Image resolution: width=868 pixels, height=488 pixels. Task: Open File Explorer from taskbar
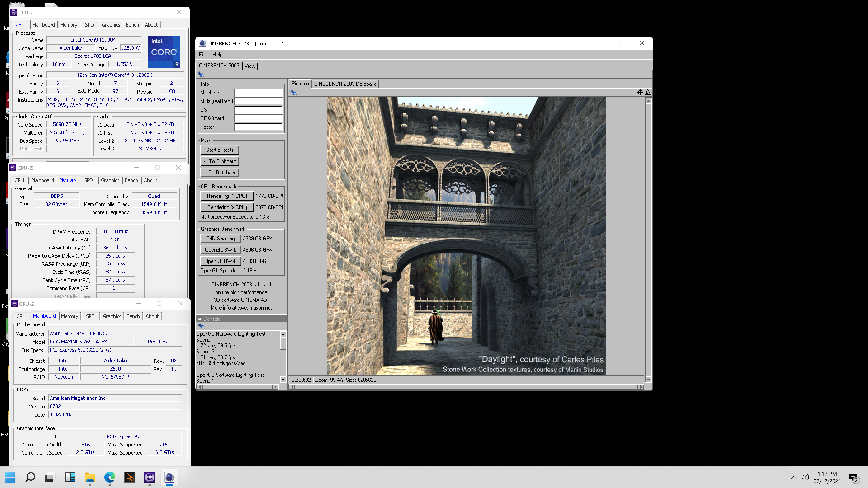pyautogui.click(x=90, y=477)
